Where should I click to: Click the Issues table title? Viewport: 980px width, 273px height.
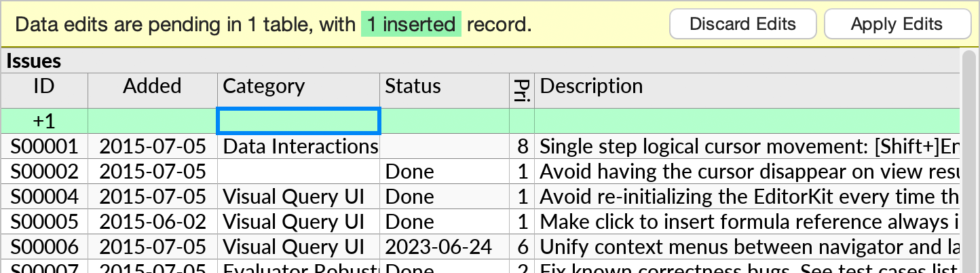[34, 61]
